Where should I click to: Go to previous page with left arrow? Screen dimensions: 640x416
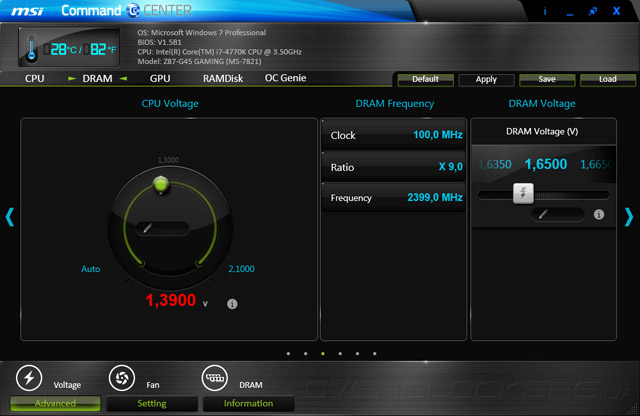[x=10, y=217]
